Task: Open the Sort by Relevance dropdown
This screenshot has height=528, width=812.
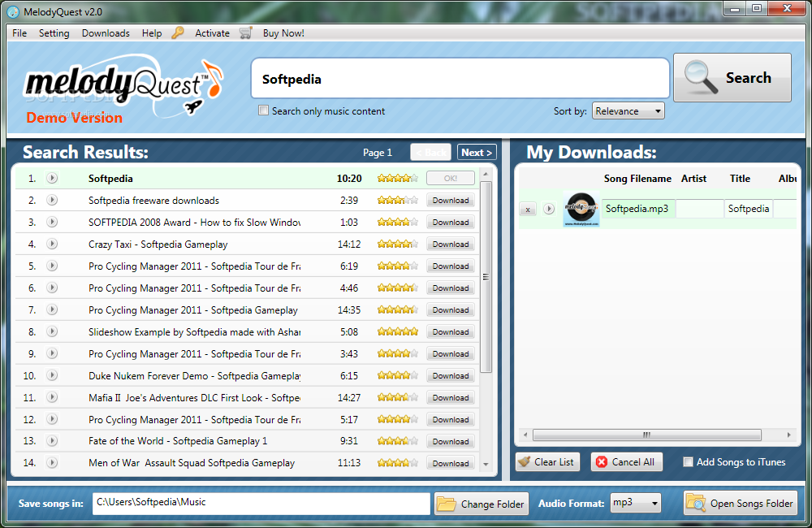Action: point(628,111)
